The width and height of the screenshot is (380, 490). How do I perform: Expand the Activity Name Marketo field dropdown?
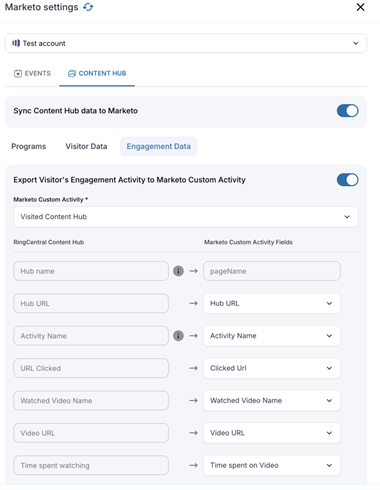coord(272,336)
